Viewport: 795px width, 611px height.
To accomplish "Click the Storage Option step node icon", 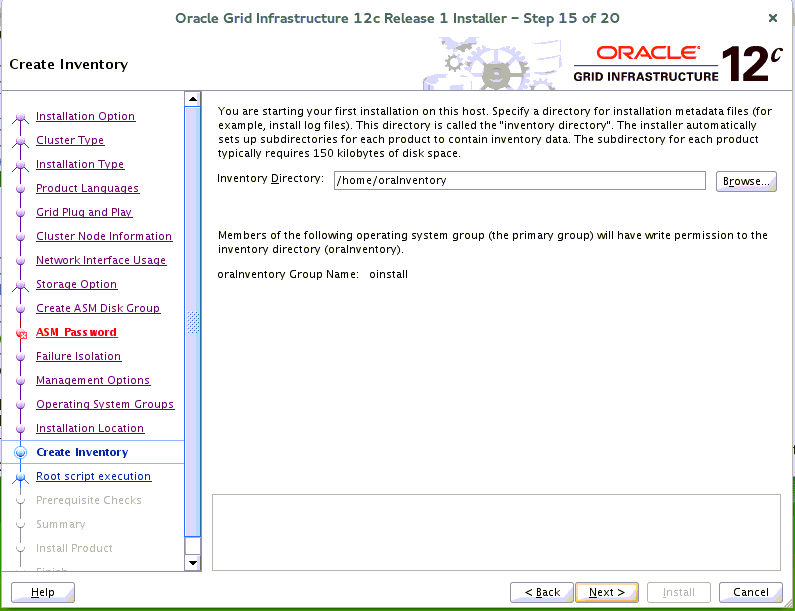I will [21, 285].
